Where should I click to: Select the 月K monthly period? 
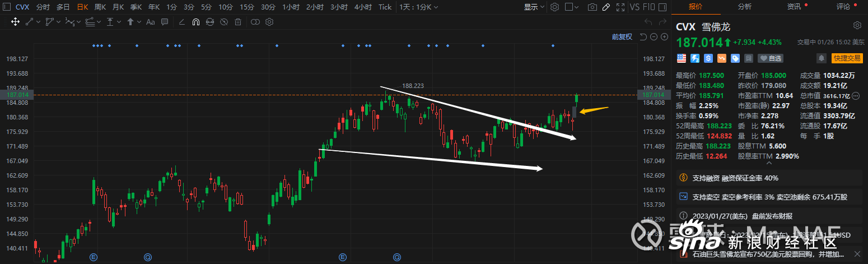[x=118, y=7]
